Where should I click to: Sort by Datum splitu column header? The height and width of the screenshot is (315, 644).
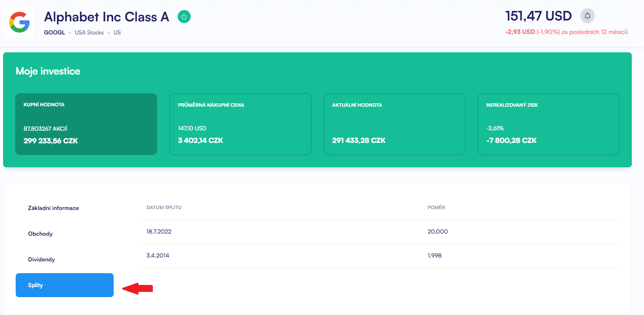click(164, 207)
